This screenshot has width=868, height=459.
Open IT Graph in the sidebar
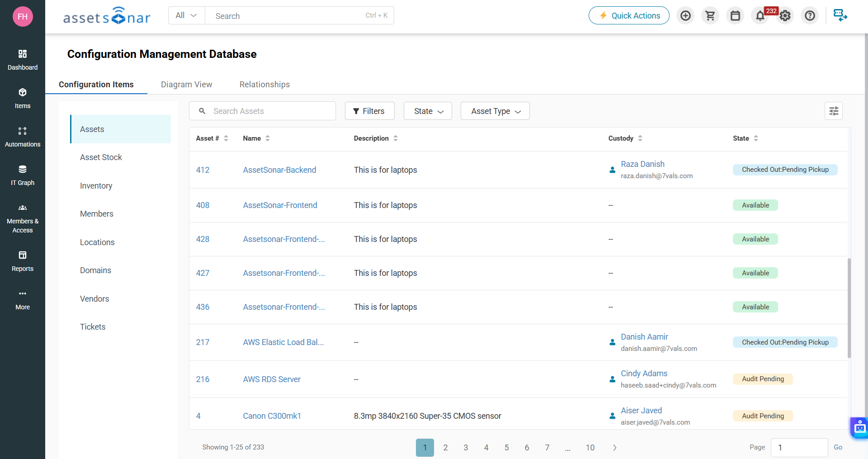(23, 175)
